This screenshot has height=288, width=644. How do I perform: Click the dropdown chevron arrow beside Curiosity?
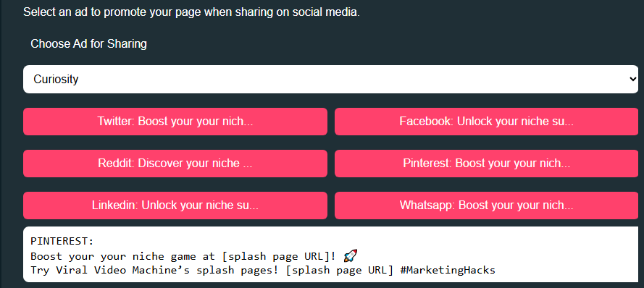pos(633,79)
